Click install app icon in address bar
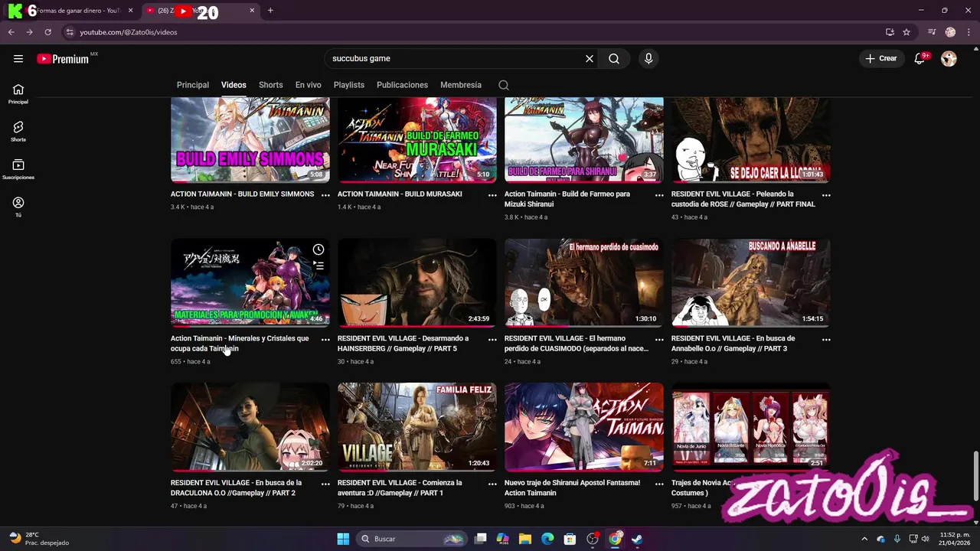Viewport: 980px width, 551px height. [x=890, y=32]
